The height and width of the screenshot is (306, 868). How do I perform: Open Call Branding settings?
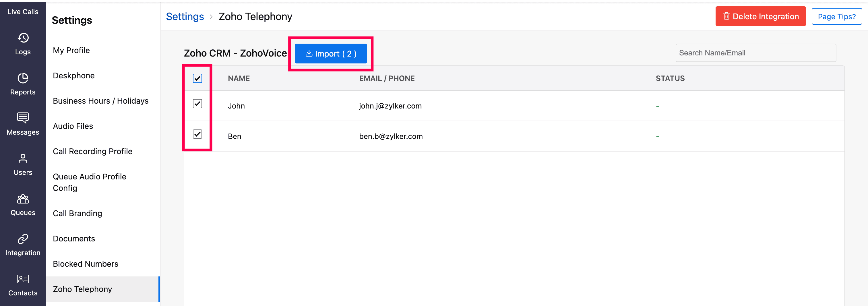coord(77,213)
